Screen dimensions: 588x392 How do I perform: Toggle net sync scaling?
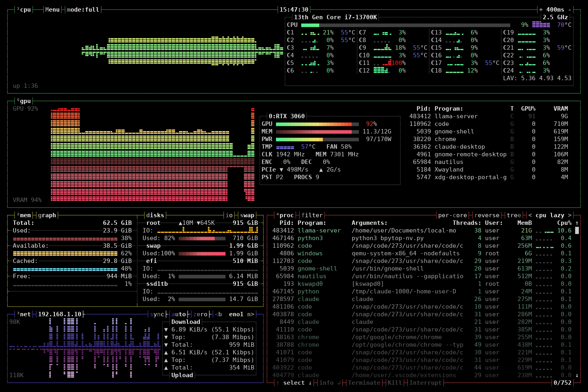coord(157,314)
